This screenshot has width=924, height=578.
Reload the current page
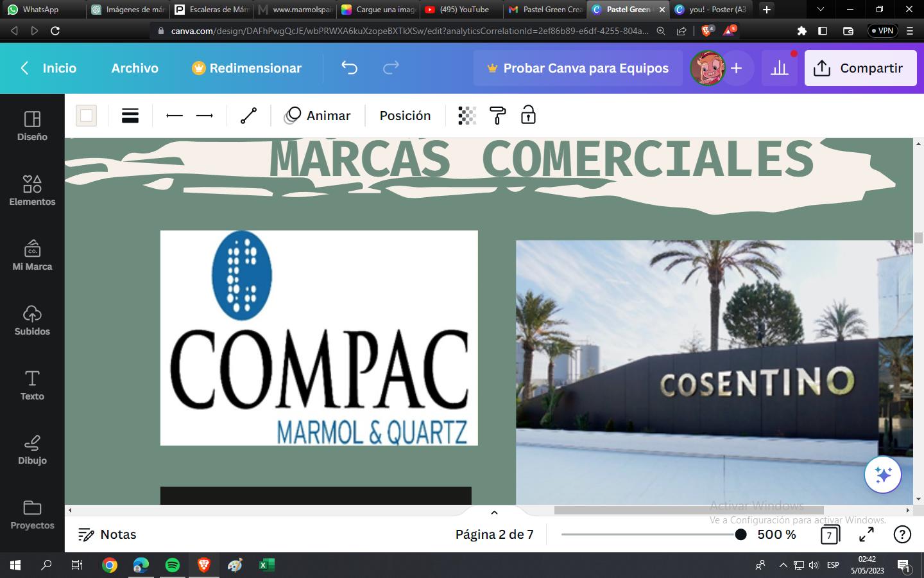click(55, 31)
